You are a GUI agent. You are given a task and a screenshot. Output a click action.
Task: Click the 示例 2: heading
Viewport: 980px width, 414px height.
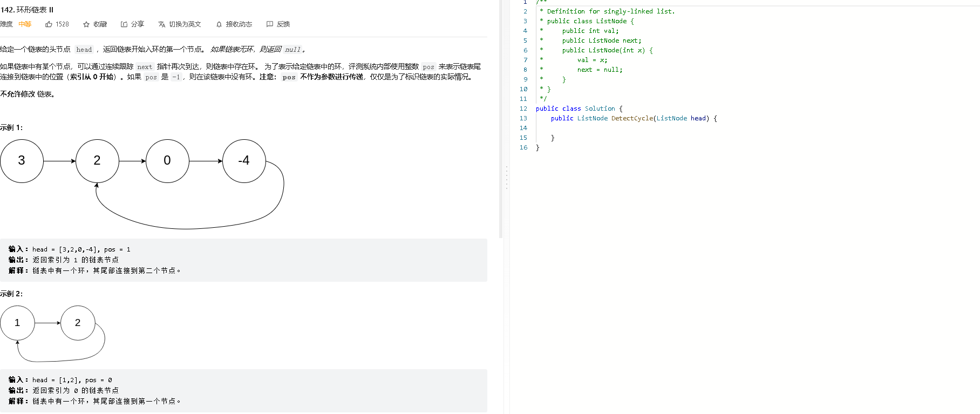pos(11,294)
